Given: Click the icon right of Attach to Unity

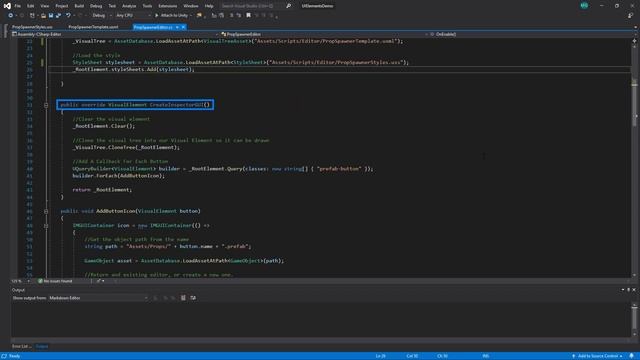Looking at the screenshot, I should (199, 16).
